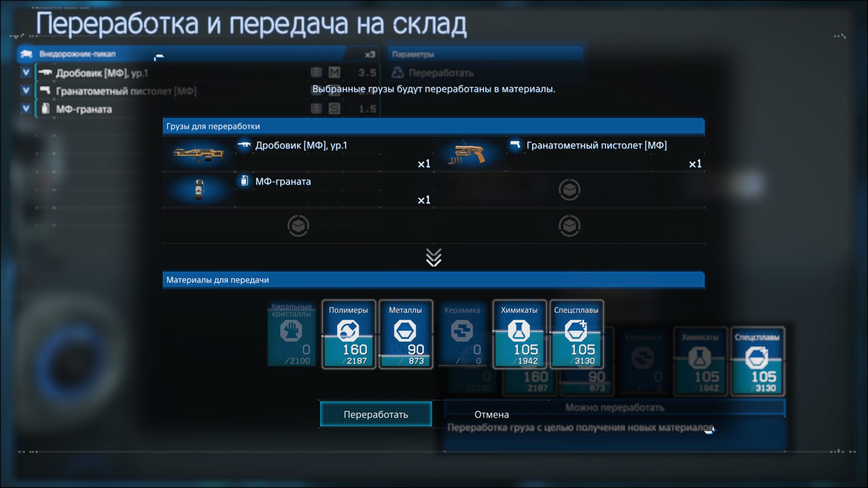Image resolution: width=868 pixels, height=488 pixels.
Task: Click the flask icon on the dialog's Химикаты card
Action: [519, 331]
